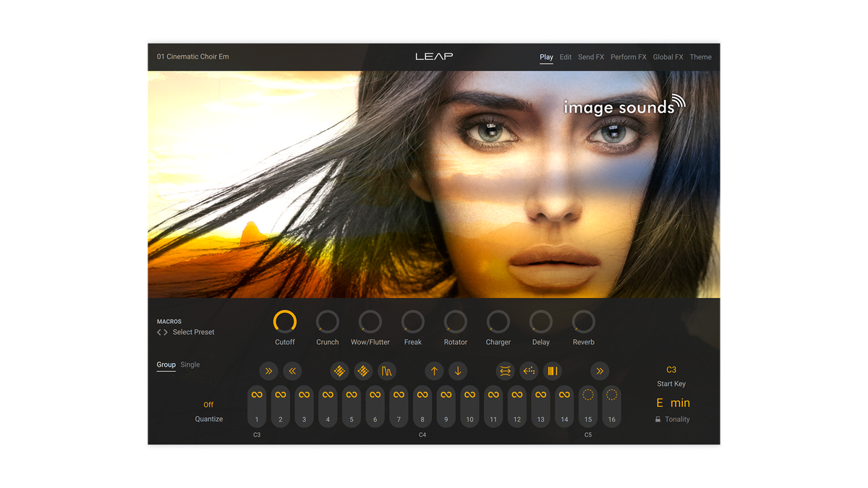Click the Cutoff macro knob
This screenshot has height=488, width=868.
[285, 322]
